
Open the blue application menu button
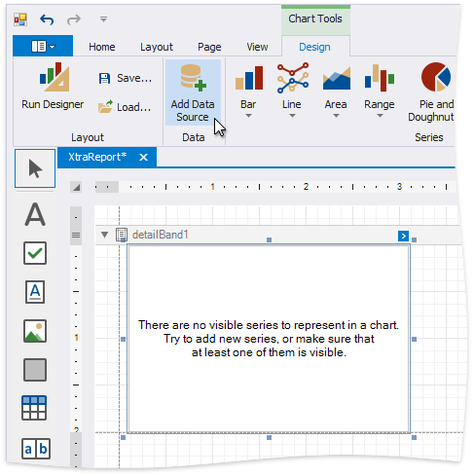tap(43, 47)
